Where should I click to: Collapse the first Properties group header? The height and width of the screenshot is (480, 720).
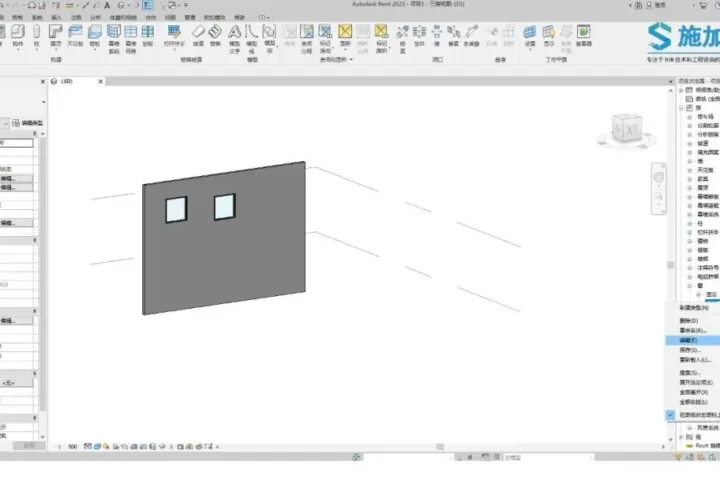35,134
